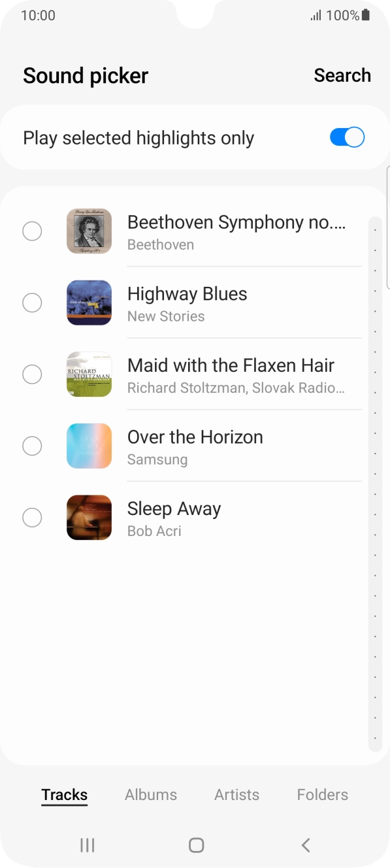Image resolution: width=390 pixels, height=868 pixels.
Task: Select the Sleep Away radio button
Action: pyautogui.click(x=32, y=517)
